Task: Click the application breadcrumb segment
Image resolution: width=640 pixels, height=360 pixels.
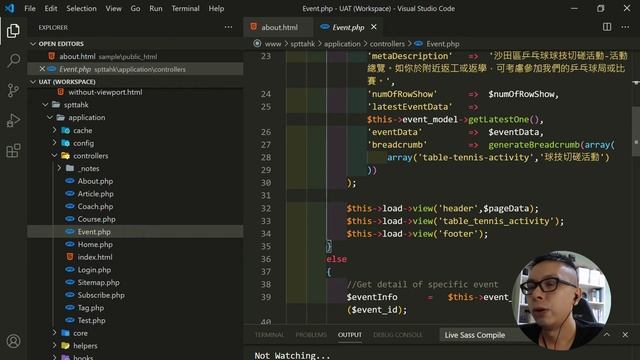Action: click(x=342, y=44)
